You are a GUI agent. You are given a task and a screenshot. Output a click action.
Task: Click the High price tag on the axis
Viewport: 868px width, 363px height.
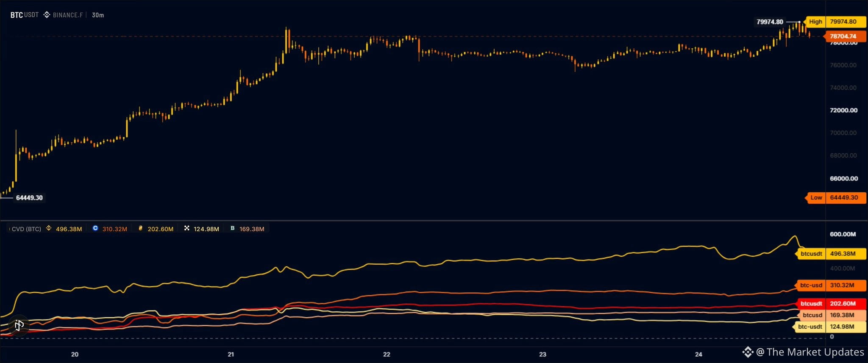pyautogui.click(x=836, y=22)
